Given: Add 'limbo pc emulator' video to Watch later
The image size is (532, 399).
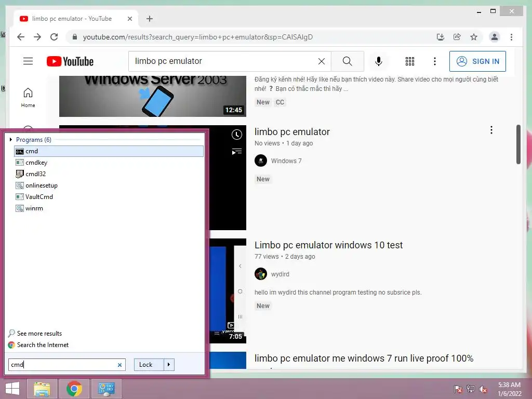Looking at the screenshot, I should (x=236, y=135).
